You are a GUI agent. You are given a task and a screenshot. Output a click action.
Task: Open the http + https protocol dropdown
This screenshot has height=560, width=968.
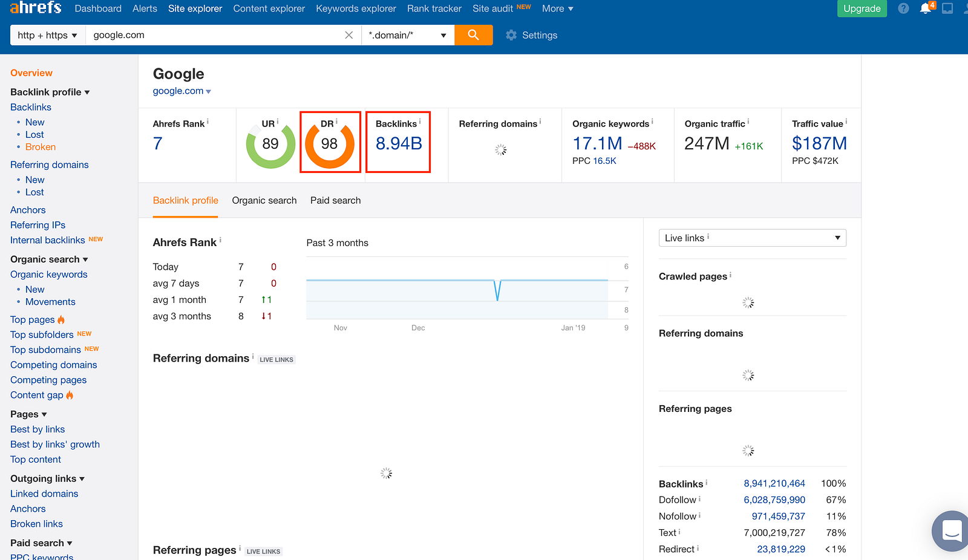pos(48,35)
